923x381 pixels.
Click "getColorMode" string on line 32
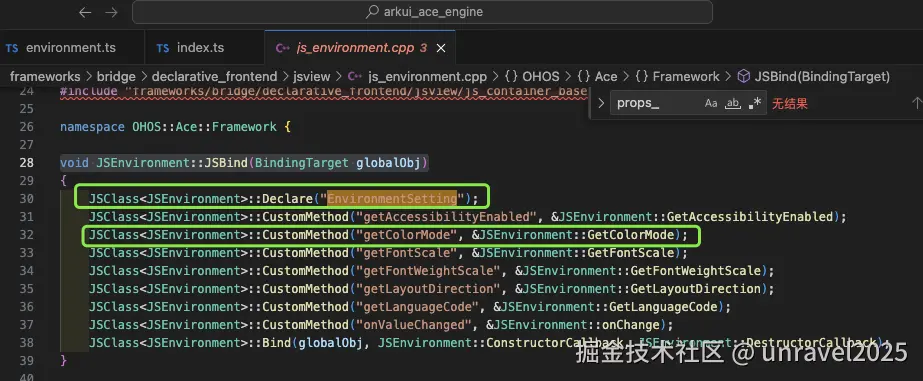coord(407,235)
